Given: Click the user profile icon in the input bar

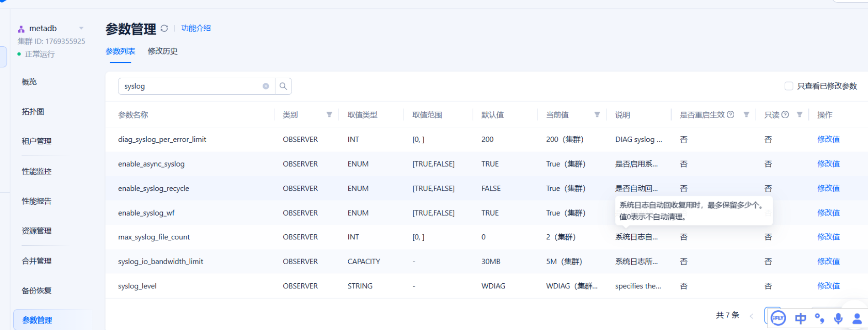Looking at the screenshot, I should click(x=857, y=319).
